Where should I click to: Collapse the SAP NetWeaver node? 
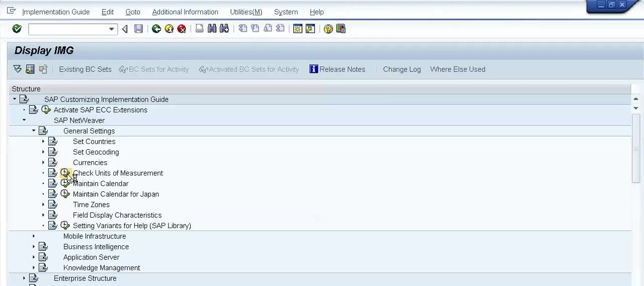24,120
